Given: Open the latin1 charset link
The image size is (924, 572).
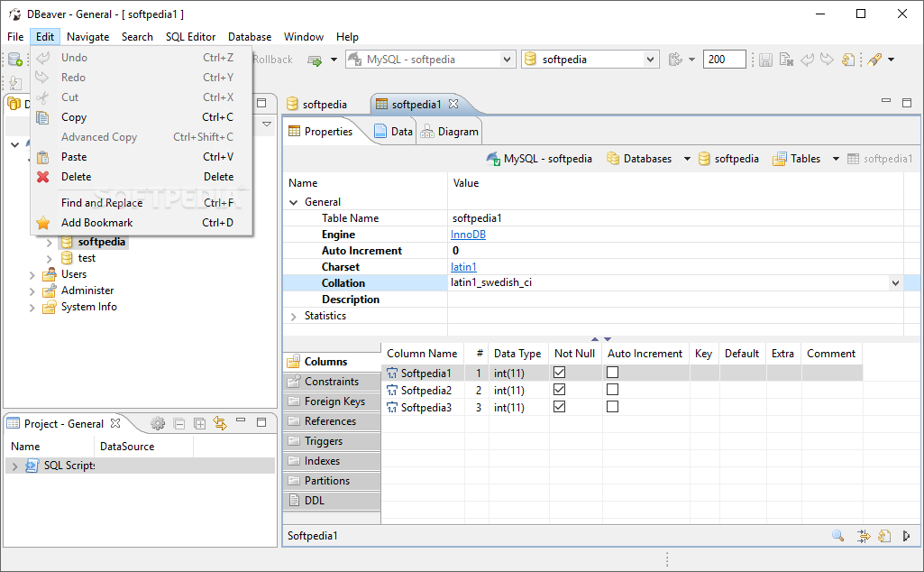Looking at the screenshot, I should (463, 267).
